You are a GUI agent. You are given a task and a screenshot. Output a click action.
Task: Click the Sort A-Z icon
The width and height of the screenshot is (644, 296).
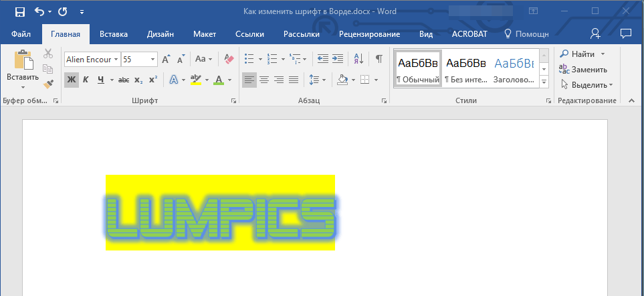pos(358,59)
